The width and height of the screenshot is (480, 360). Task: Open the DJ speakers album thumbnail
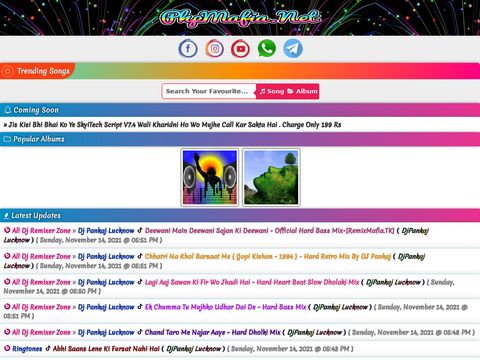point(210,177)
